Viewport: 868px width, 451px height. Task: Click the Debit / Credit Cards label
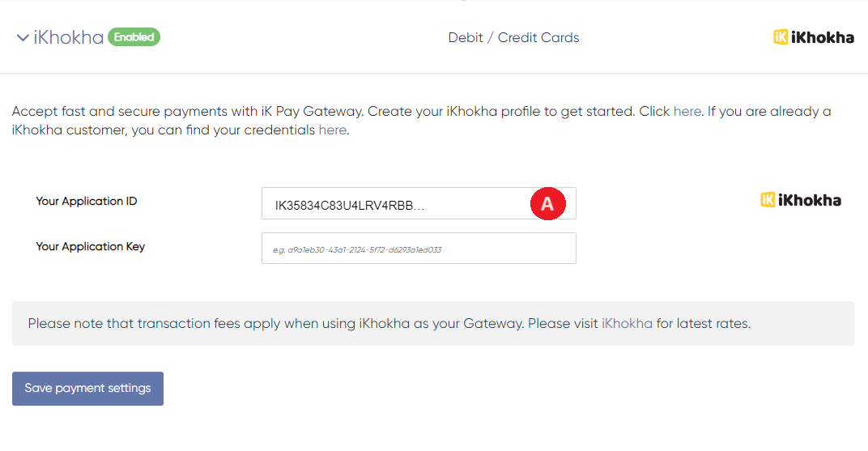tap(513, 37)
